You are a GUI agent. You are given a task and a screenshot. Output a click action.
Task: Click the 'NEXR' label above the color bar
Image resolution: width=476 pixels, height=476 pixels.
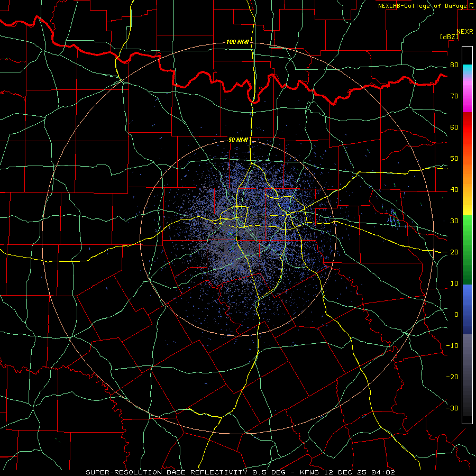click(465, 32)
